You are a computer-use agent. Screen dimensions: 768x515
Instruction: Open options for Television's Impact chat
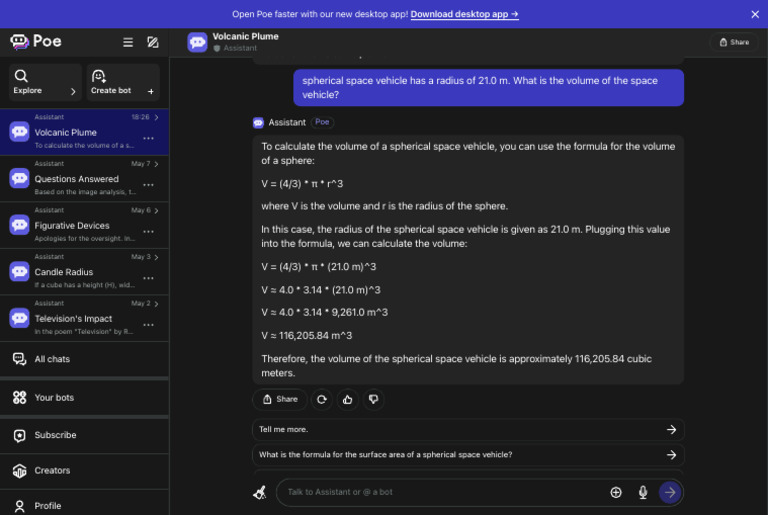[148, 325]
